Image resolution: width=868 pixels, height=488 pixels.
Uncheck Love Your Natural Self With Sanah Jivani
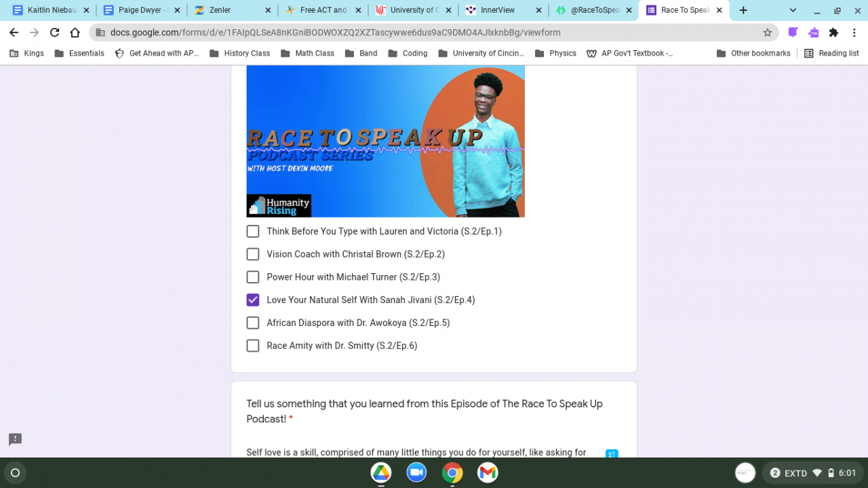point(253,300)
